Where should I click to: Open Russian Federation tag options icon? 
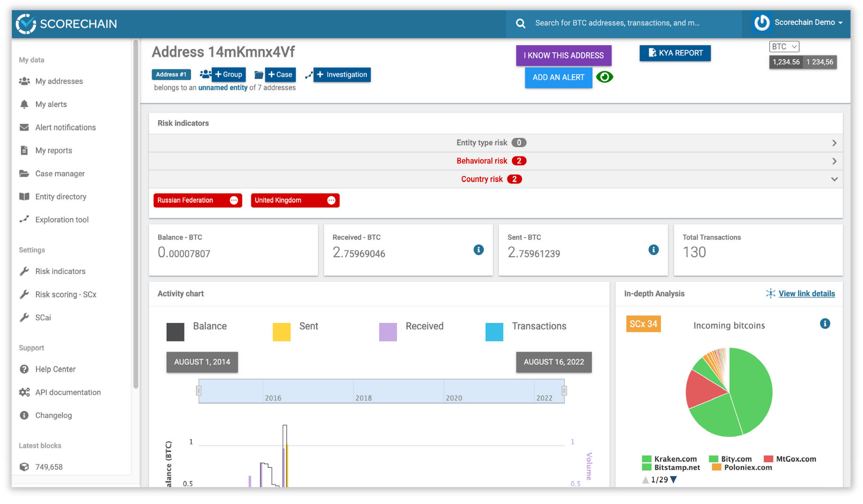[x=234, y=200]
